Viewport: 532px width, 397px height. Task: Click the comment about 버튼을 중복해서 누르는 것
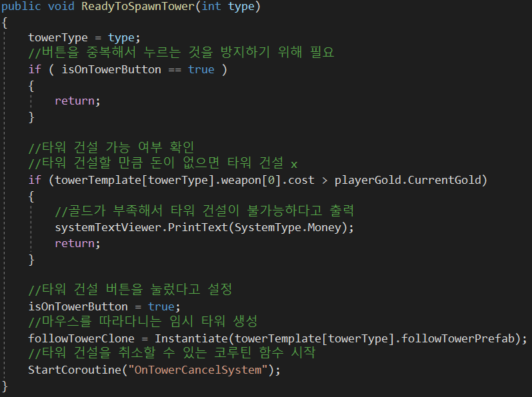pyautogui.click(x=181, y=53)
